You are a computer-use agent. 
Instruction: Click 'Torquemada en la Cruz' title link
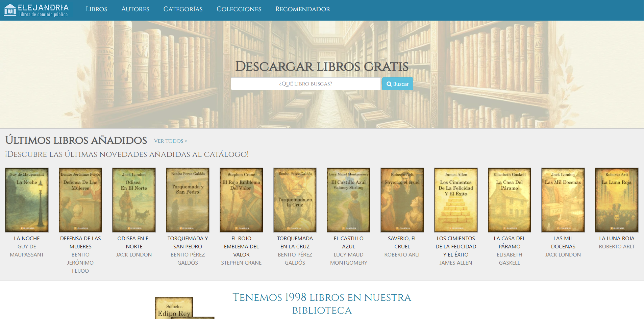295,243
